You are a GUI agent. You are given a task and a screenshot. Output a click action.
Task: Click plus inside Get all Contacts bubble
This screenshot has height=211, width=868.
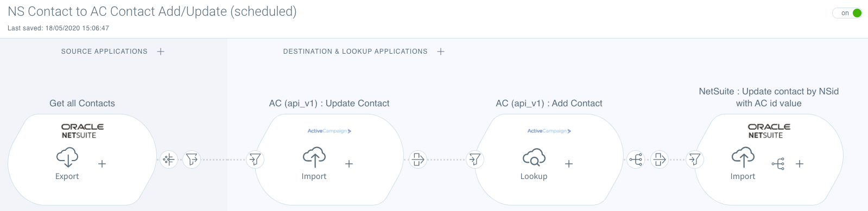pyautogui.click(x=102, y=164)
